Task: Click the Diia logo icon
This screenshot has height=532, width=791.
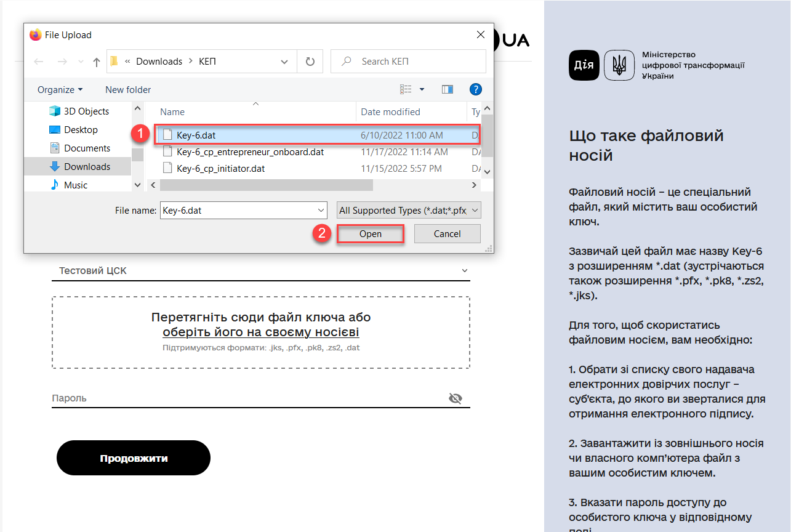Action: tap(584, 65)
